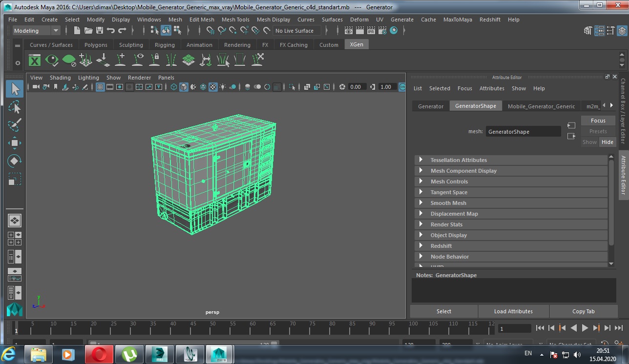
Task: Play animation forwards
Action: point(585,328)
